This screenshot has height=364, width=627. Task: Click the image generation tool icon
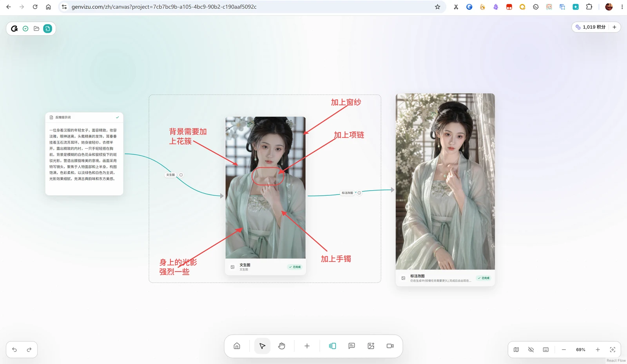pos(371,346)
